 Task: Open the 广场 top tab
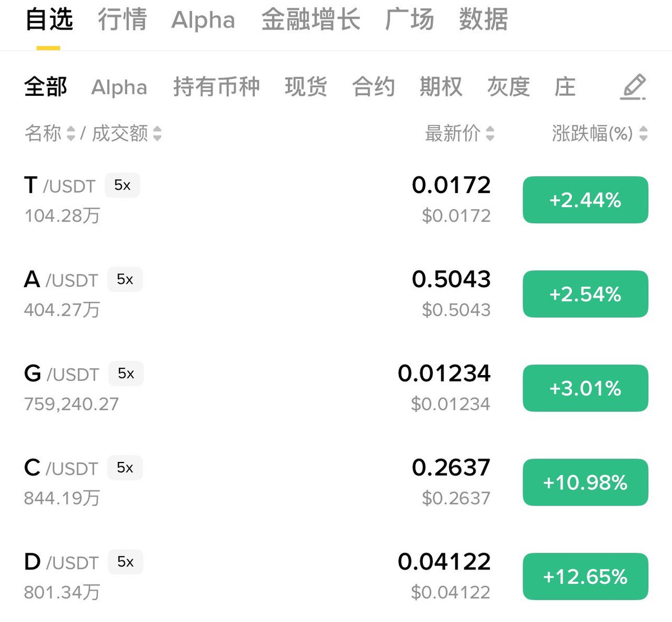409,20
